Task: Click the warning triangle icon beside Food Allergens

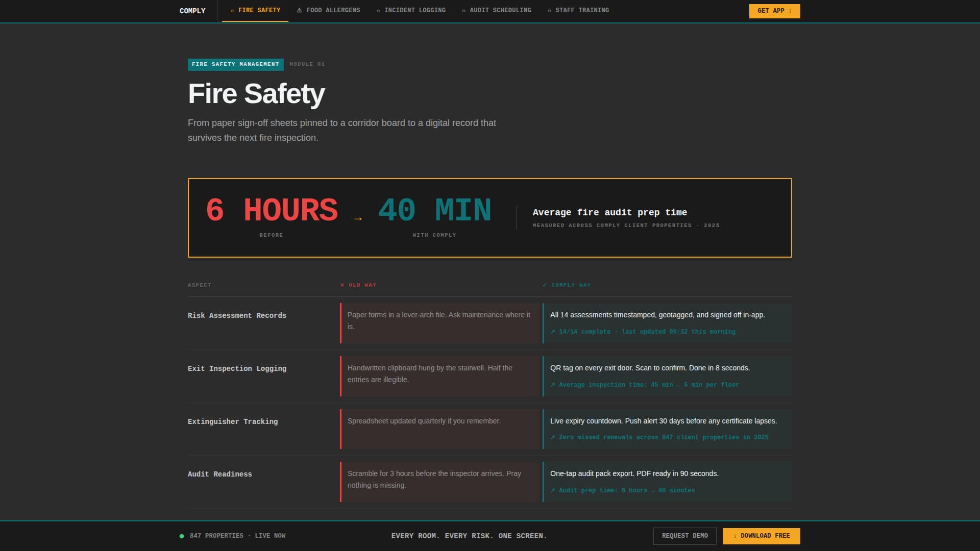Action: [299, 10]
